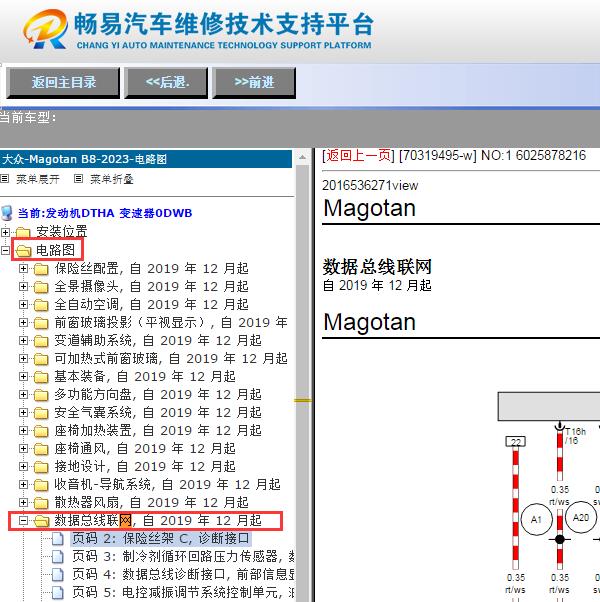Open 页码 2: 保险丝架 C, 诊断接口

161,539
